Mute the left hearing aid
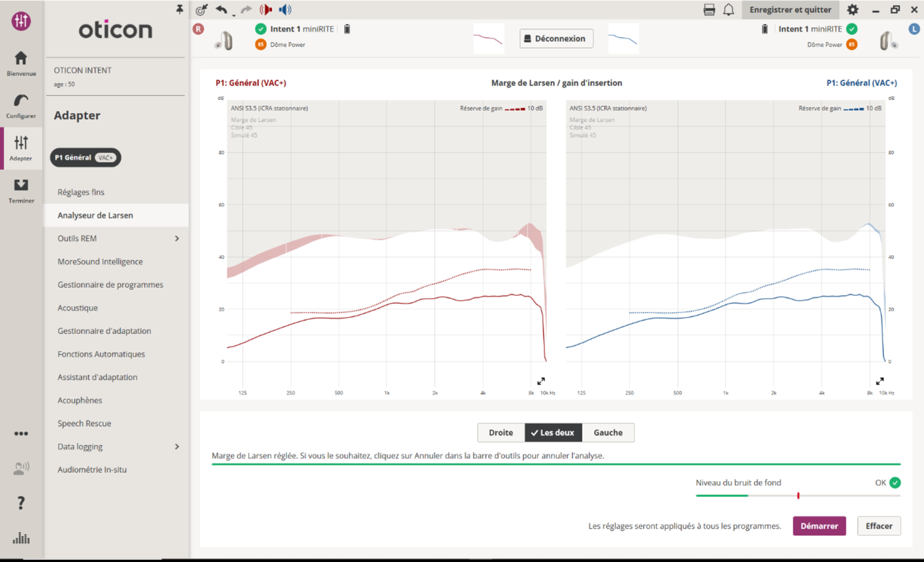Screen dimensions: 924x562 tap(285, 9)
